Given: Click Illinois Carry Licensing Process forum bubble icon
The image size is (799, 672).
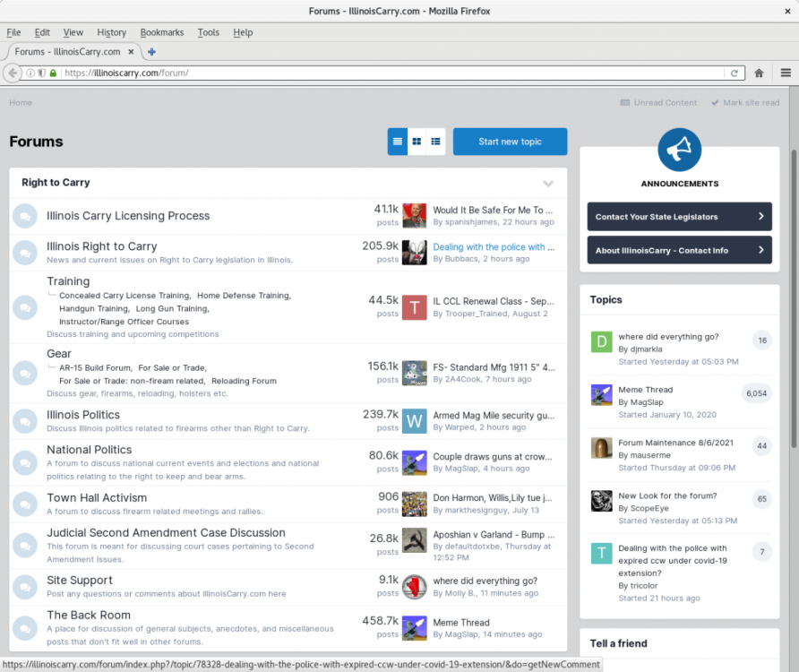Looking at the screenshot, I should pos(25,216).
